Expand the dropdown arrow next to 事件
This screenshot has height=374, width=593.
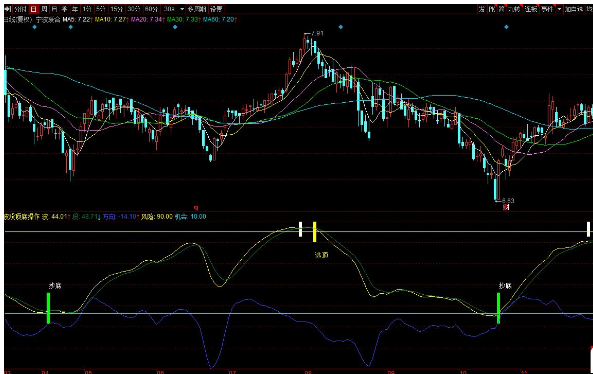559,9
